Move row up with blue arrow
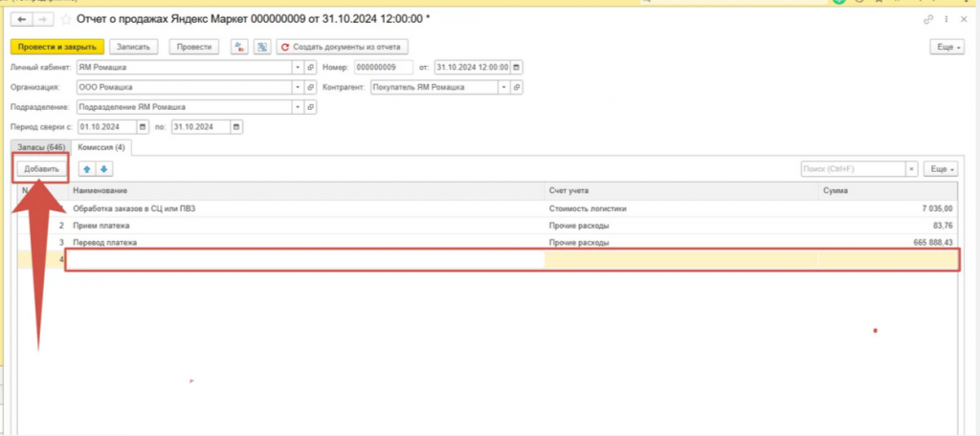 (86, 169)
